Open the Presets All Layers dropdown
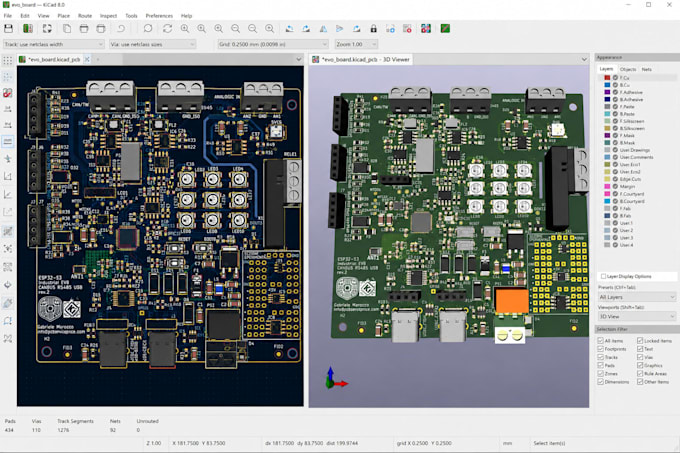680x453 pixels. pyautogui.click(x=637, y=297)
